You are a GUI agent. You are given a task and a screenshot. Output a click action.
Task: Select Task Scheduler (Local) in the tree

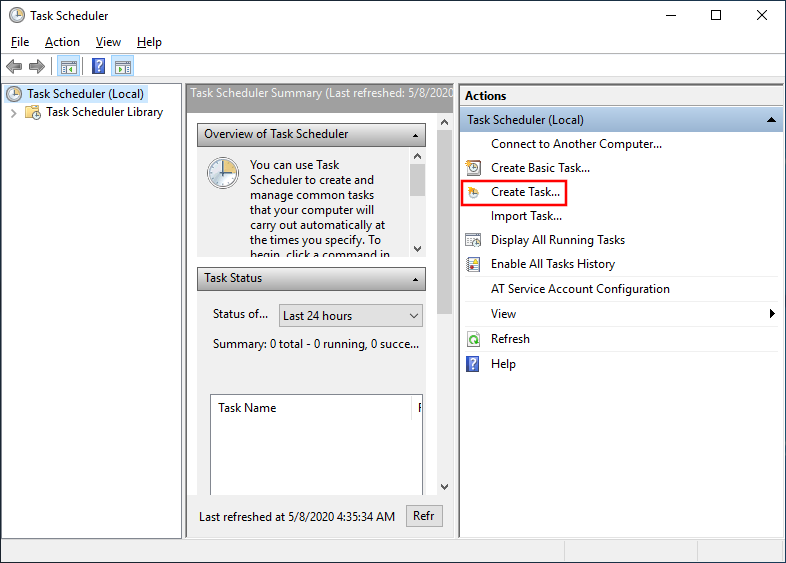click(x=85, y=94)
